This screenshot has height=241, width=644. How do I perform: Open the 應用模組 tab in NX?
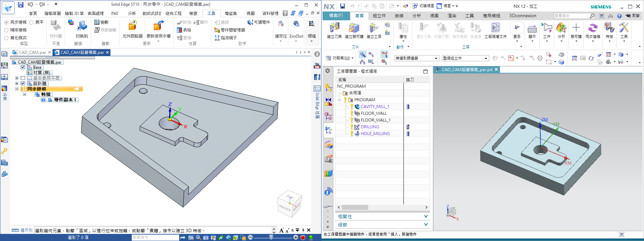(x=491, y=16)
